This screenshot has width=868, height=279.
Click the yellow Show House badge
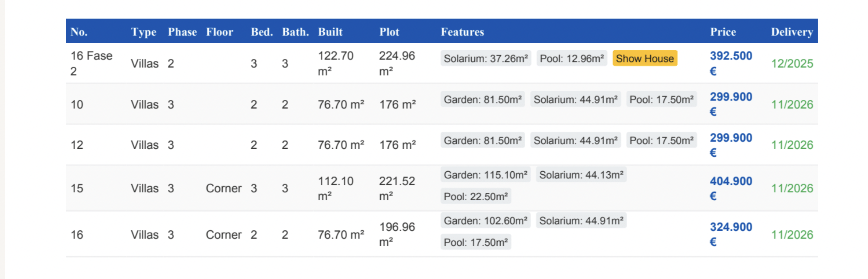pos(645,59)
